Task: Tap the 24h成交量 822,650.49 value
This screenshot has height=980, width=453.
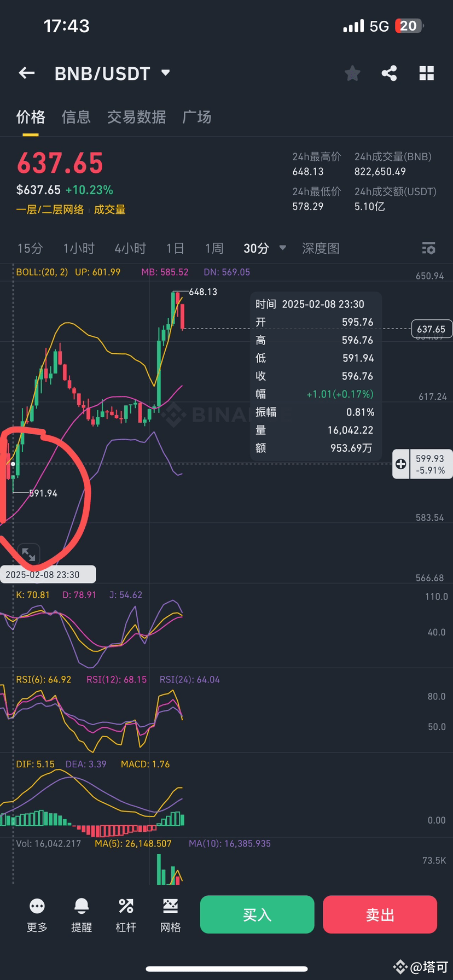Action: pyautogui.click(x=380, y=172)
